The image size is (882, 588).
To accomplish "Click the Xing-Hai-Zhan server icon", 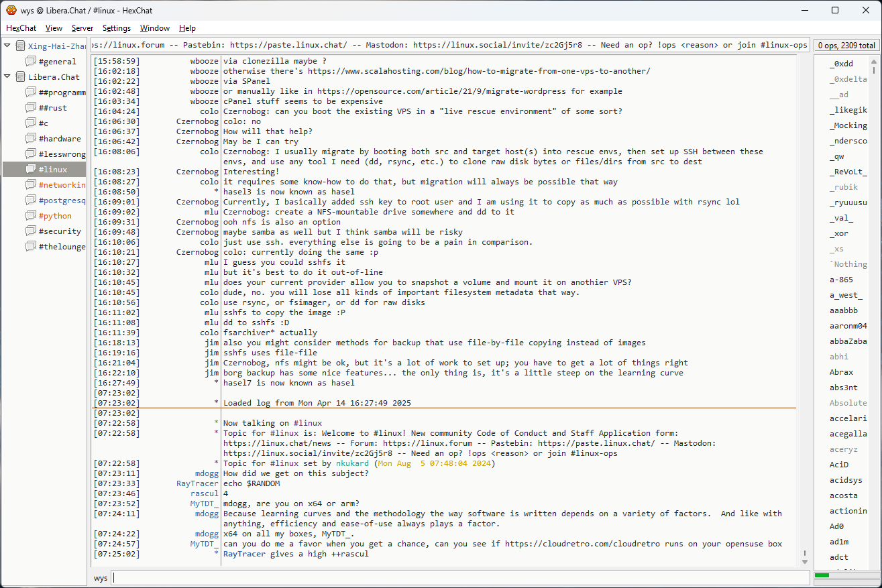I will coord(20,46).
